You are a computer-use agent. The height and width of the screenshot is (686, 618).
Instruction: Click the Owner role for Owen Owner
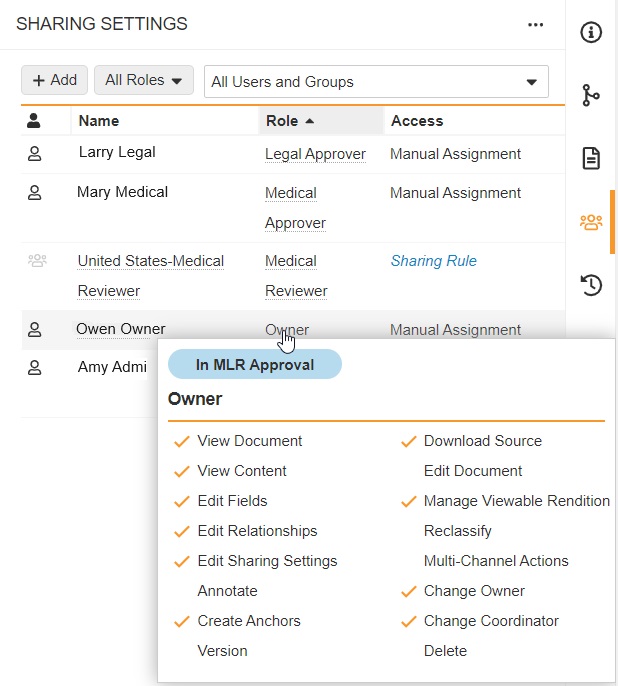[x=287, y=330]
